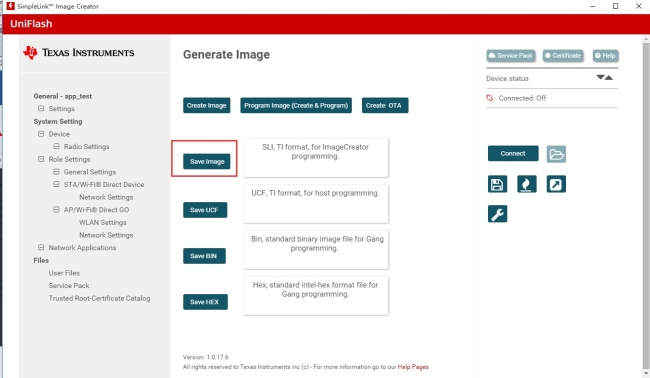Click the Create Image button
The width and height of the screenshot is (650, 378).
coord(206,105)
